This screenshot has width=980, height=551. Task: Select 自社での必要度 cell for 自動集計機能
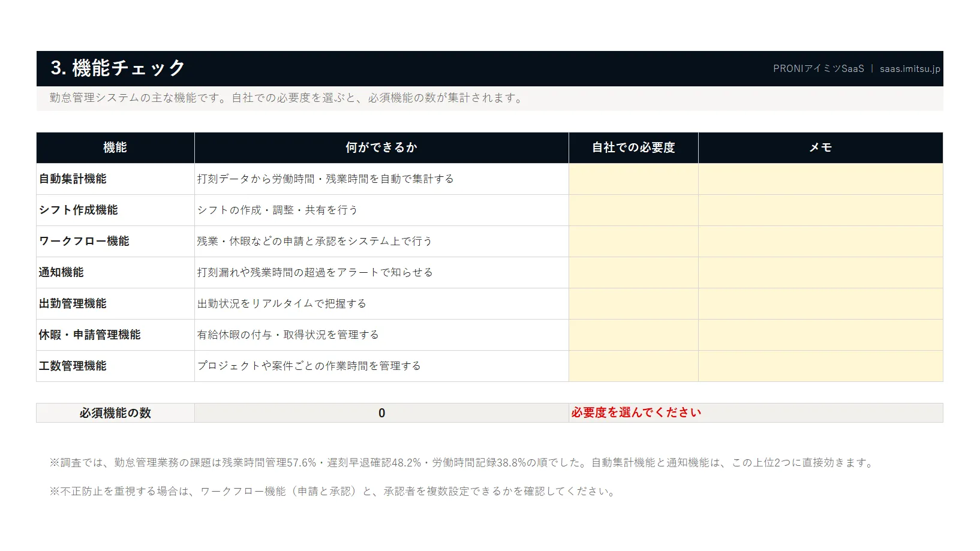tap(633, 179)
